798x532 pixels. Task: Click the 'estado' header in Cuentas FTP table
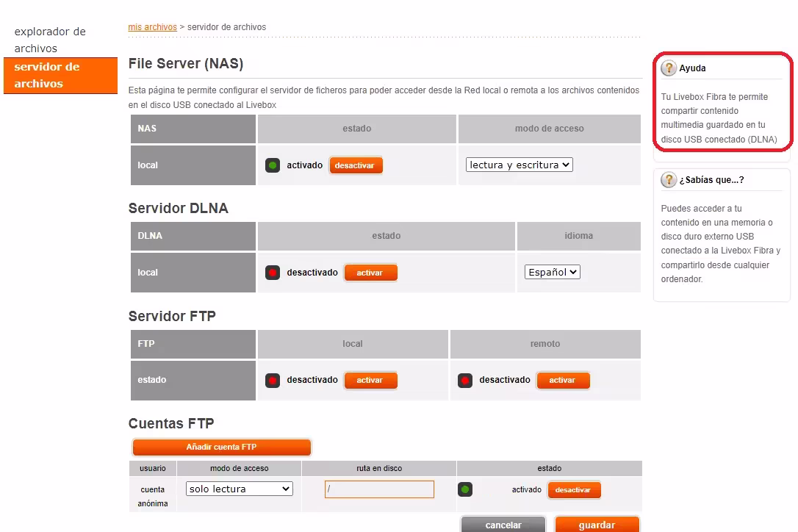pyautogui.click(x=550, y=468)
